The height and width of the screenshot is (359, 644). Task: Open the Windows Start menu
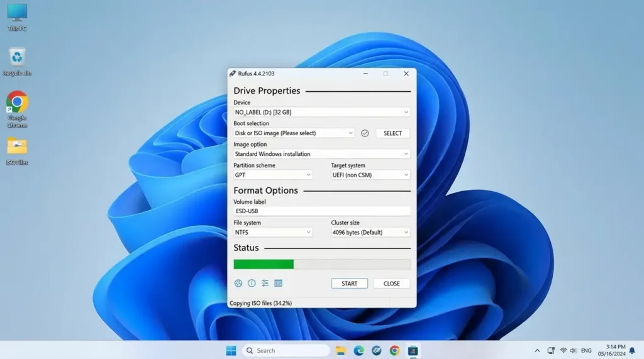(x=231, y=350)
